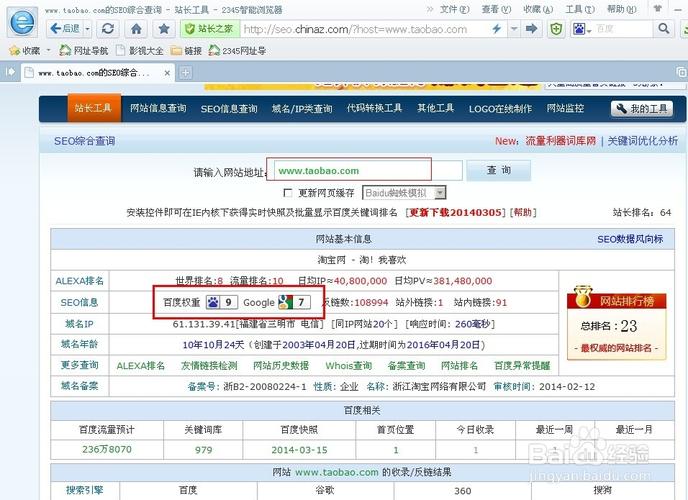Click the 站长之家 site security badge
This screenshot has width=688, height=500.
click(210, 29)
